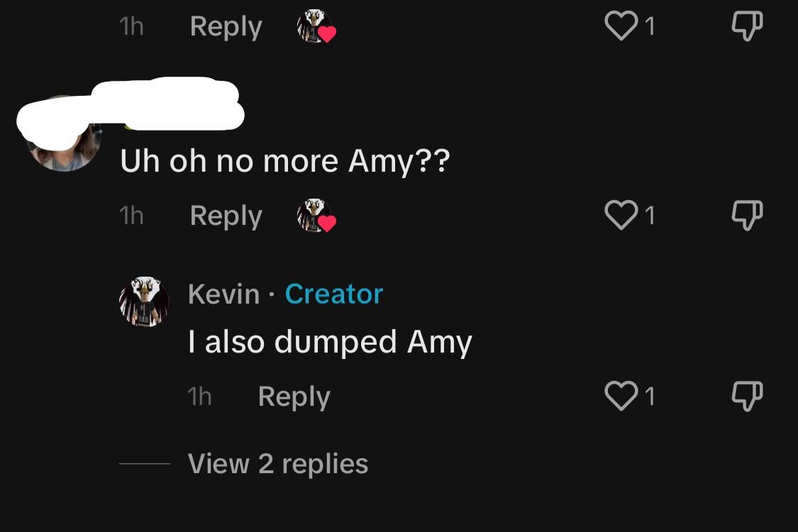Viewport: 798px width, 532px height.
Task: Like the top partially visible comment
Action: click(x=621, y=26)
